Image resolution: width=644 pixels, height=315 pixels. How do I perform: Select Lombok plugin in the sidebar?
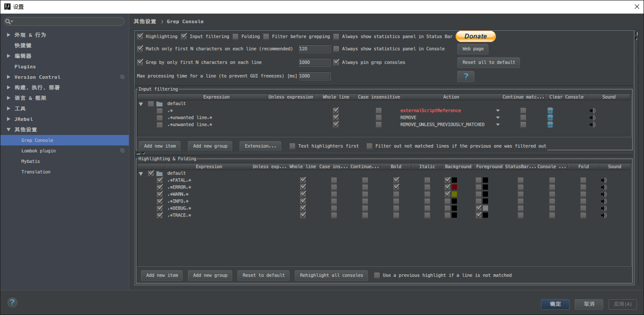pos(39,151)
